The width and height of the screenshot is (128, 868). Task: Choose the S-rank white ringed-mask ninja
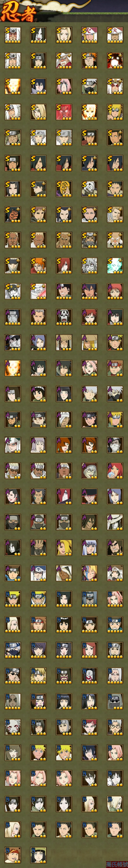[x=90, y=189]
